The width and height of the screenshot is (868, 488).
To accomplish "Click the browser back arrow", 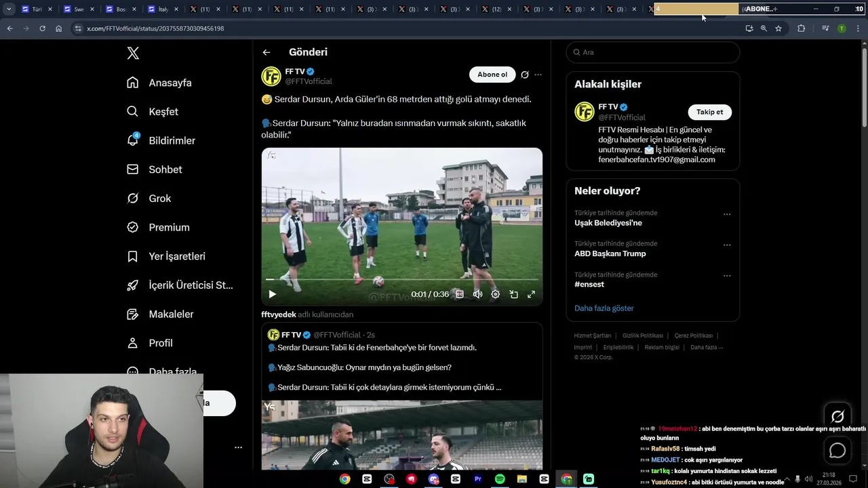I will click(9, 28).
